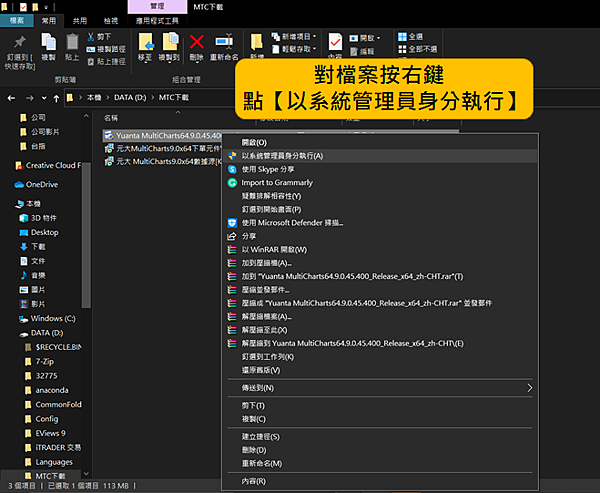Image resolution: width=600 pixels, height=493 pixels.
Task: Choose Run as administrator (以系統管理員身分執行)
Action: (380, 156)
